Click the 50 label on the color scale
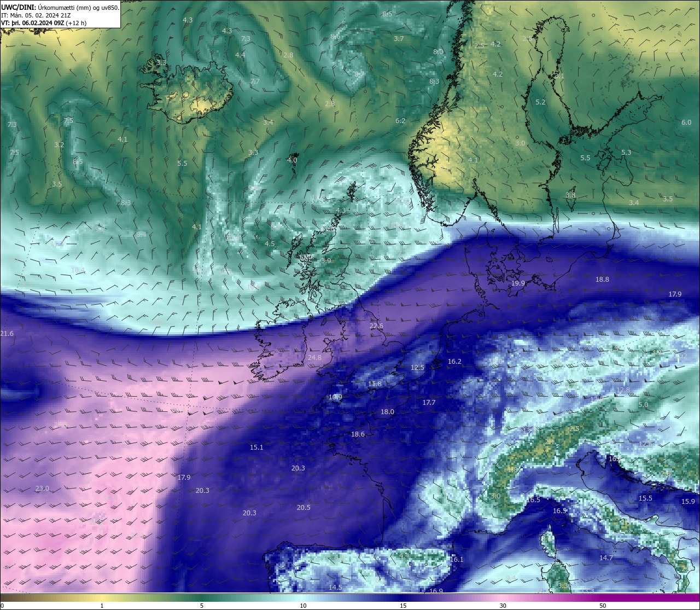The height and width of the screenshot is (610, 700). (603, 606)
